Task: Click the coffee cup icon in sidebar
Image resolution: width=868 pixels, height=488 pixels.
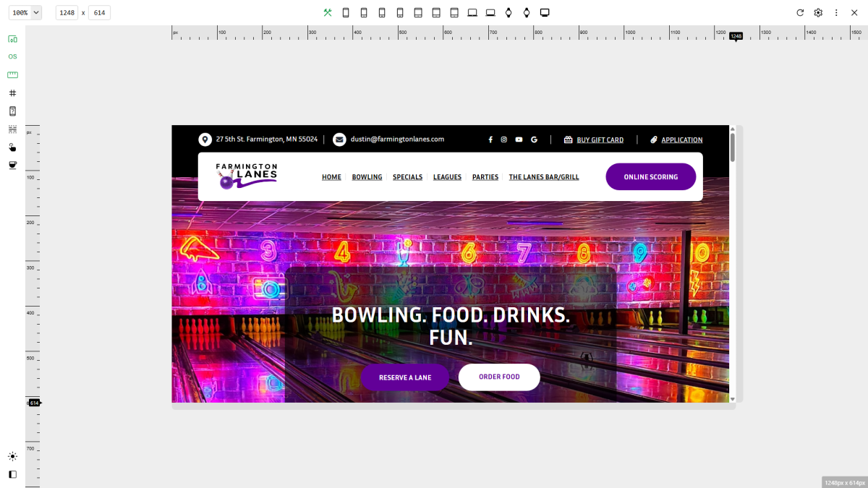Action: click(12, 165)
